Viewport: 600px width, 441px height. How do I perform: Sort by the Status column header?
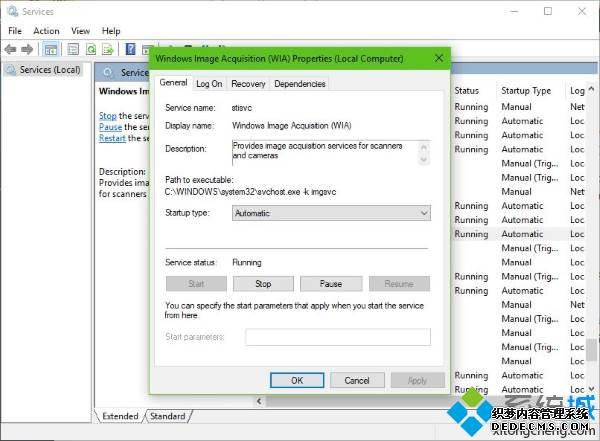point(466,91)
